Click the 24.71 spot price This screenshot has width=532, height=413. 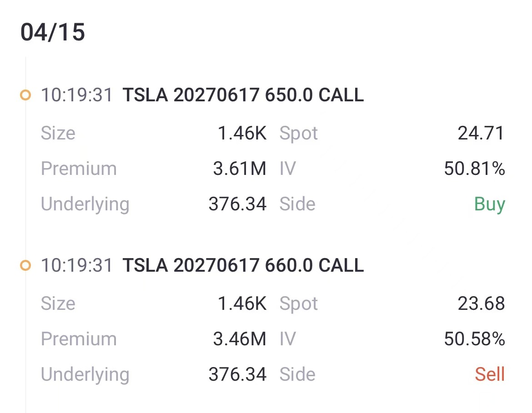point(481,133)
